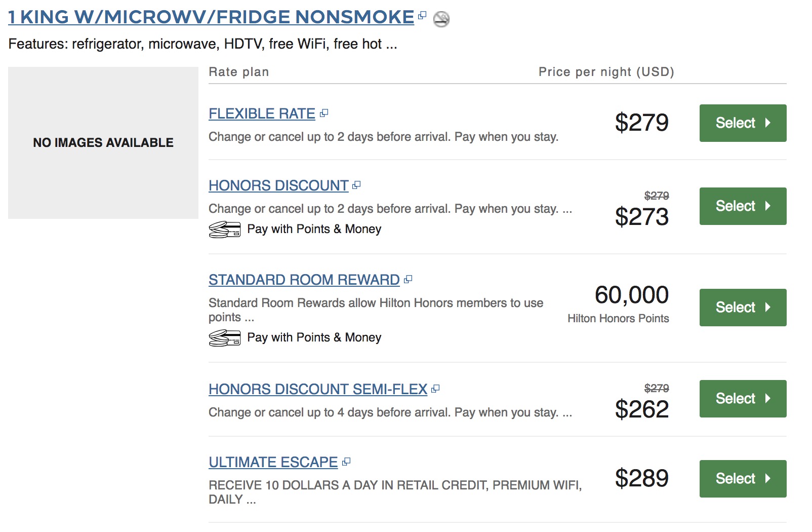Click the non-smoking icon beside room title
812x532 pixels.
[x=441, y=19]
